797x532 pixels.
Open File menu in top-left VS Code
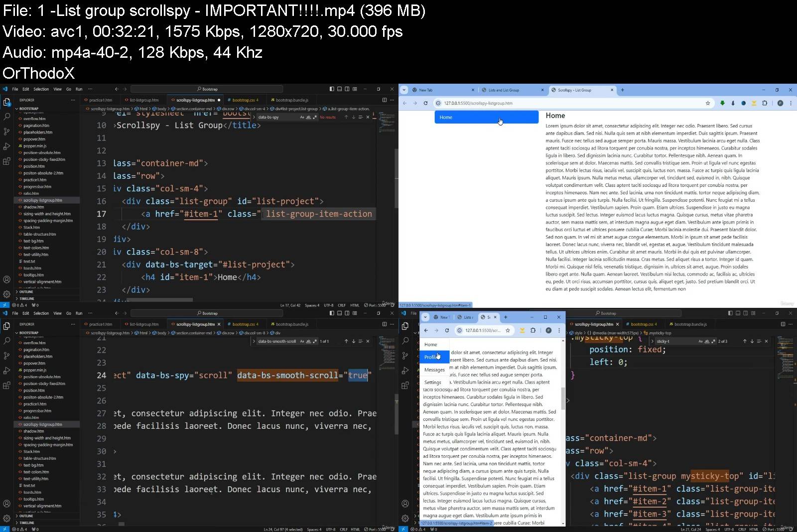coord(15,89)
